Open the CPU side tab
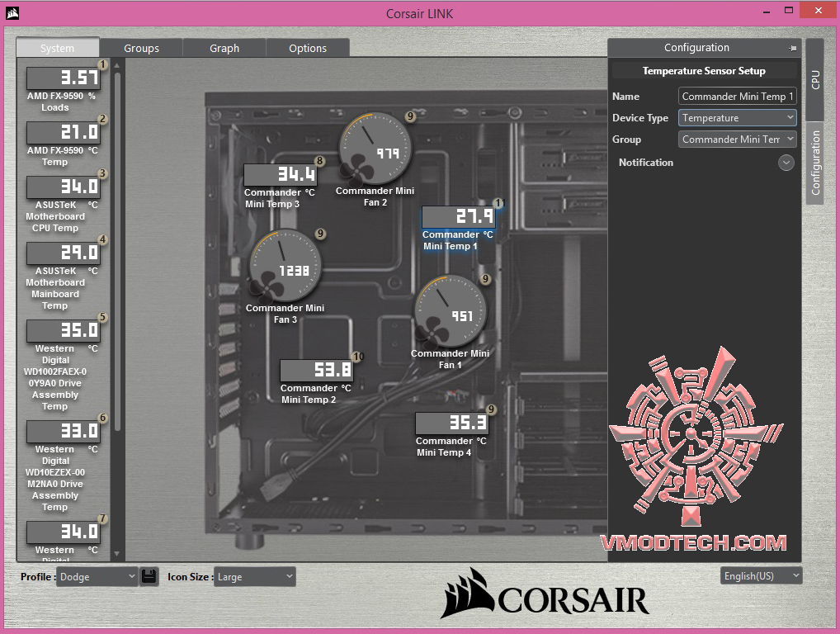The image size is (840, 634). click(x=814, y=80)
